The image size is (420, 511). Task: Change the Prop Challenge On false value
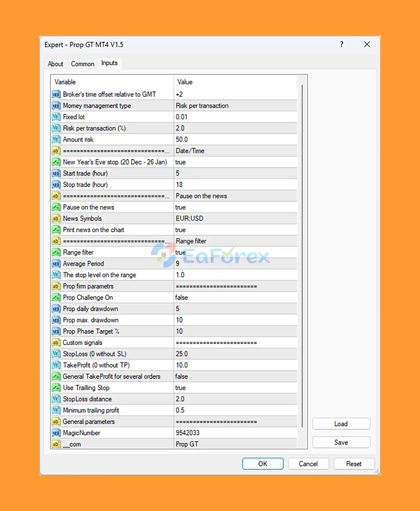[236, 297]
